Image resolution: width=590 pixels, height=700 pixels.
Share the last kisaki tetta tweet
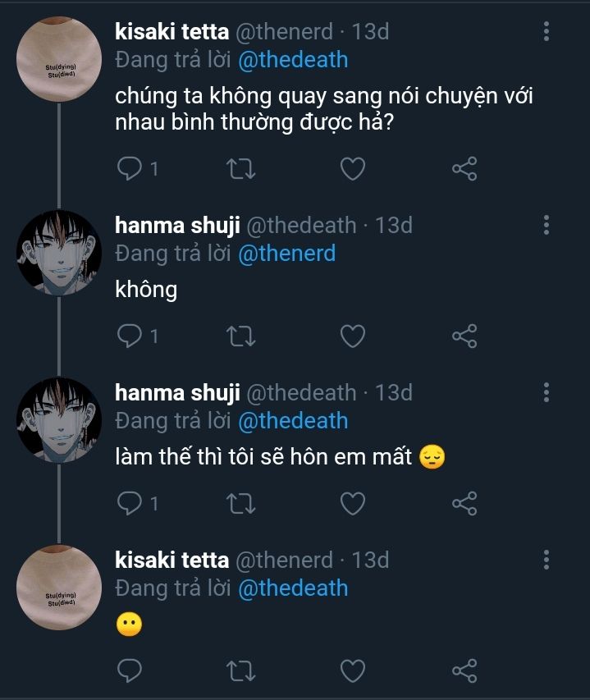coord(464,670)
